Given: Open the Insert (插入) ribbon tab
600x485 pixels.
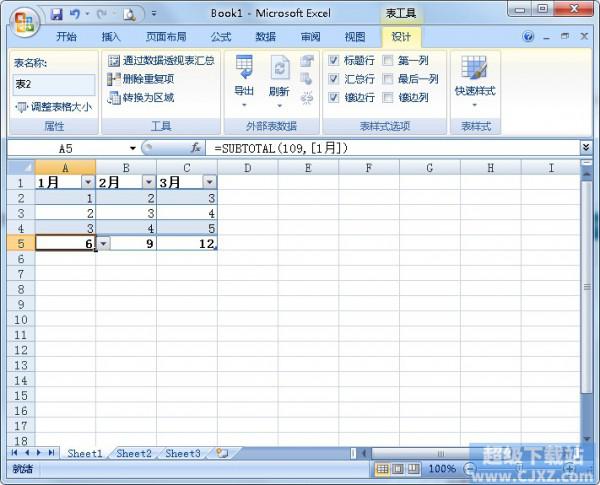Looking at the screenshot, I should point(111,37).
